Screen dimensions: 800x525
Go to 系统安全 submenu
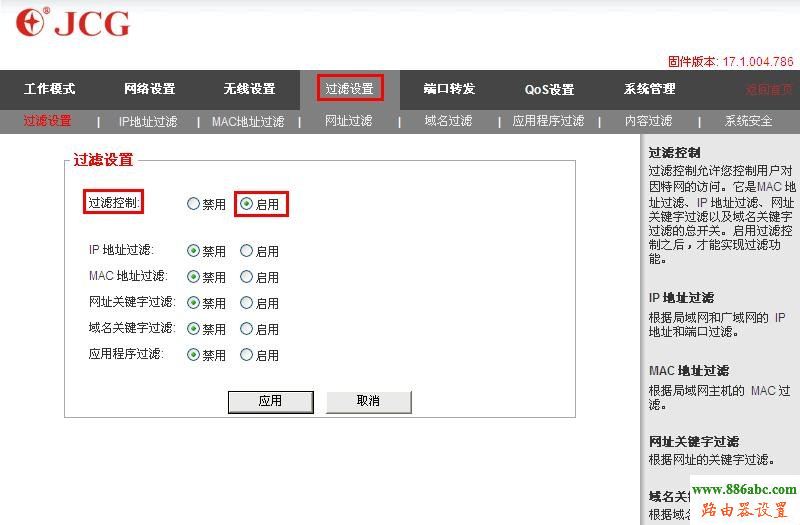point(748,121)
